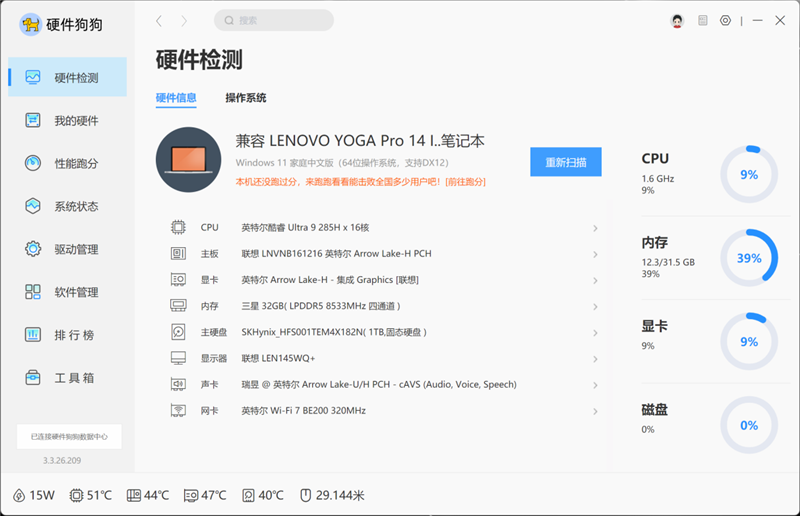
Task: Click the 15W power icon in status bar
Action: [x=19, y=496]
